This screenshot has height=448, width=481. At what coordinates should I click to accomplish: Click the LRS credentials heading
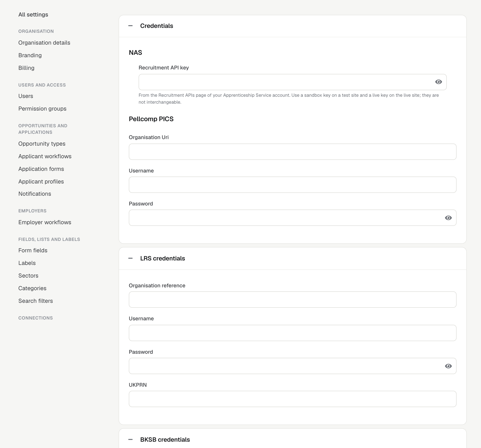163,258
